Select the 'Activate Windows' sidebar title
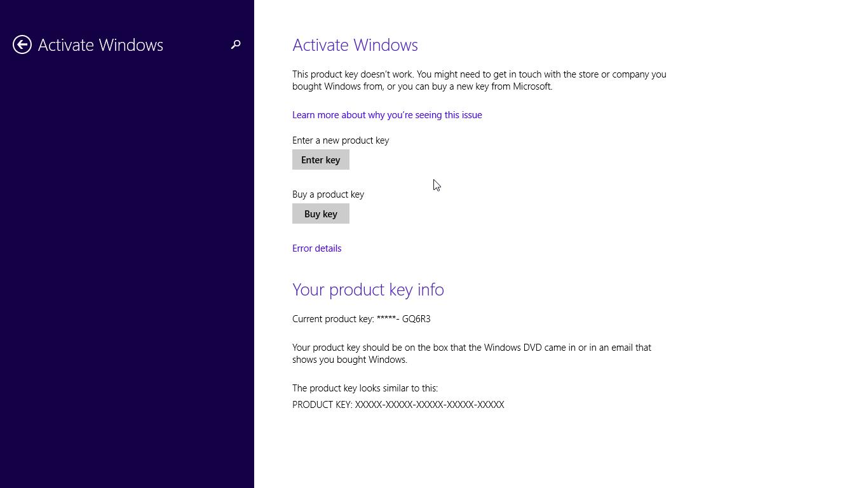Viewport: 868px width, 488px height. pyautogui.click(x=100, y=45)
